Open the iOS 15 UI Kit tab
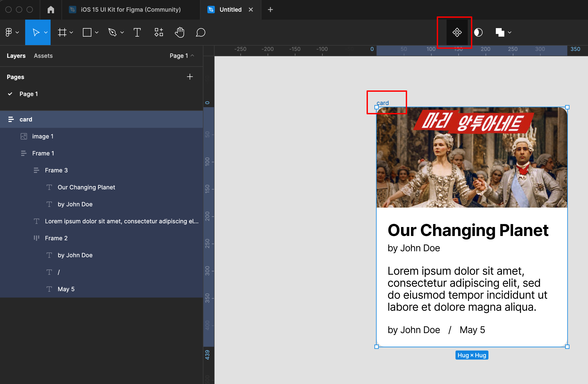Image resolution: width=588 pixels, height=384 pixels. (x=130, y=10)
